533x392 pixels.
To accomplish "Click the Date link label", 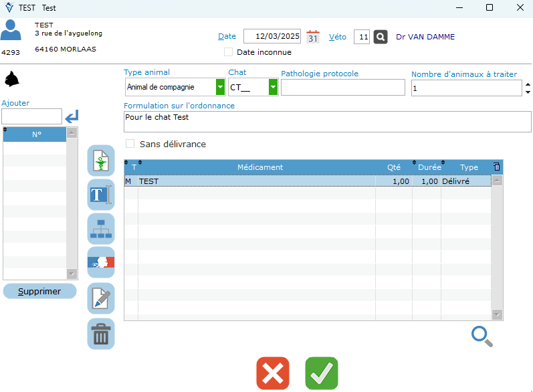I will [227, 36].
